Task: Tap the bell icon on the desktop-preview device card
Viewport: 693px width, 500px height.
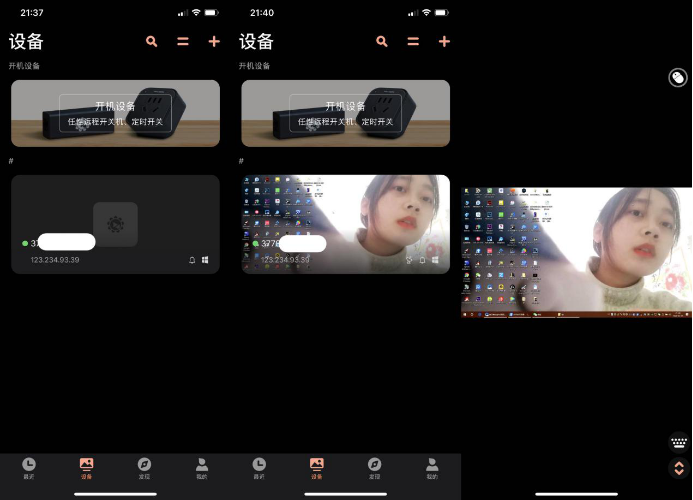Action: tap(422, 260)
